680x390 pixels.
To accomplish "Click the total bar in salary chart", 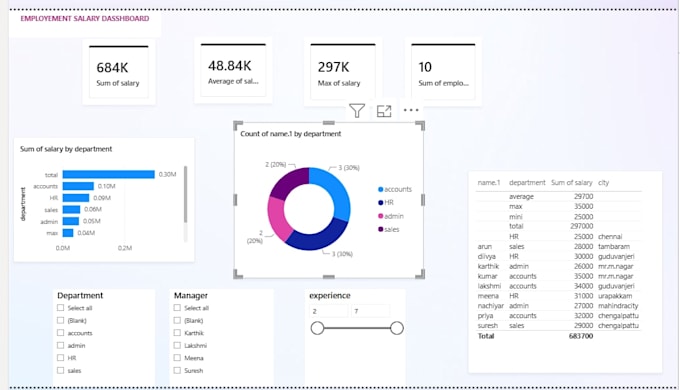I will [108, 174].
